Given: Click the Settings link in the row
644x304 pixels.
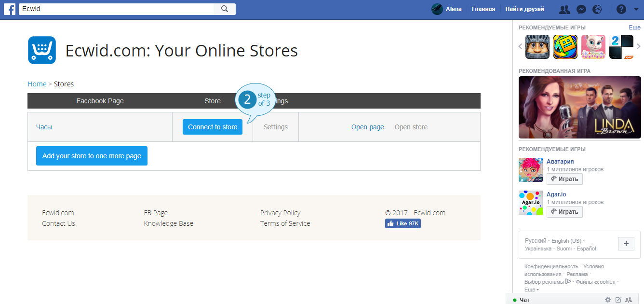Looking at the screenshot, I should (276, 127).
